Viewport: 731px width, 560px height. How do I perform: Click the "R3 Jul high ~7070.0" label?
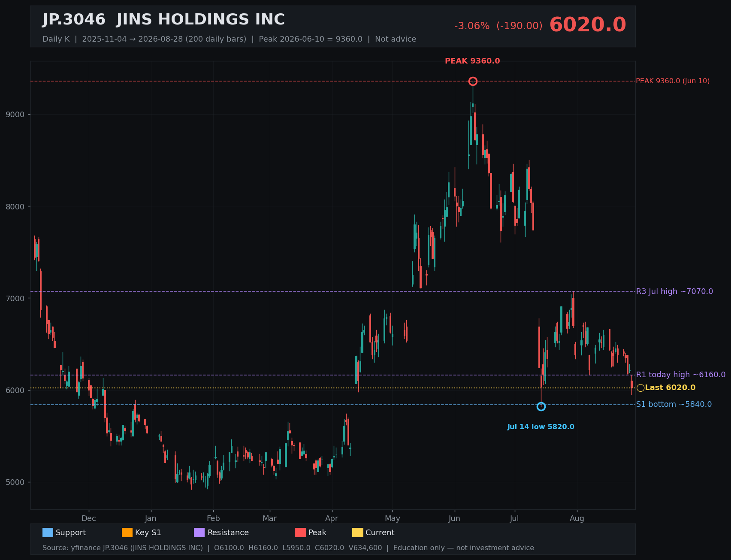point(674,291)
